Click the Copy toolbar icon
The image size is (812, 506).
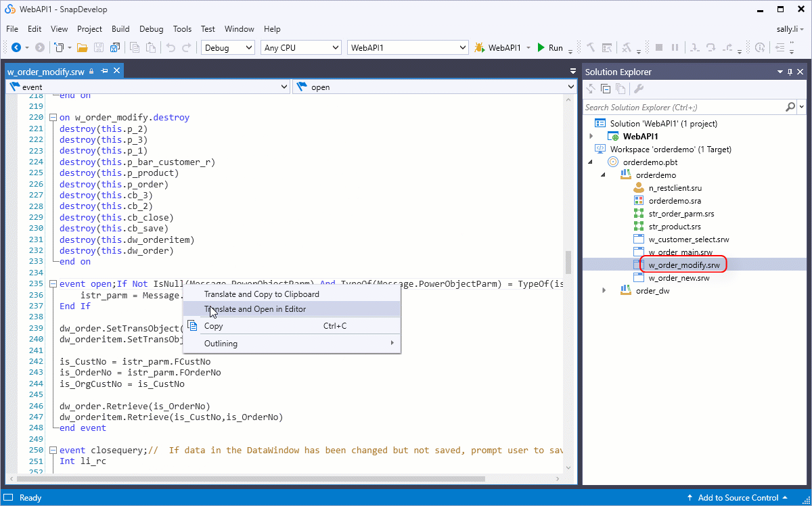(135, 47)
